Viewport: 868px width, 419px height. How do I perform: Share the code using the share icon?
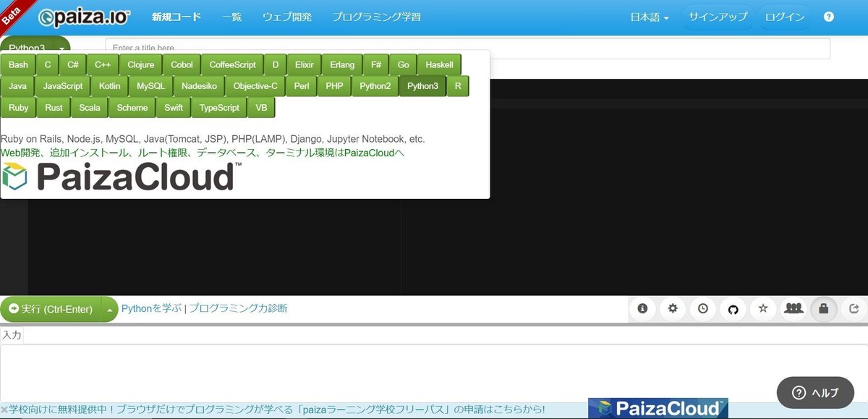pyautogui.click(x=854, y=308)
